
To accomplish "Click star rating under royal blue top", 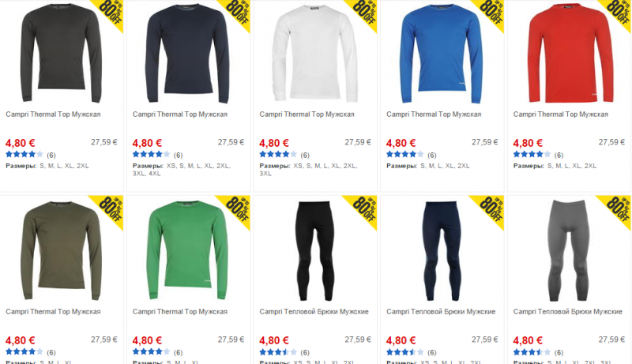I will tap(405, 154).
